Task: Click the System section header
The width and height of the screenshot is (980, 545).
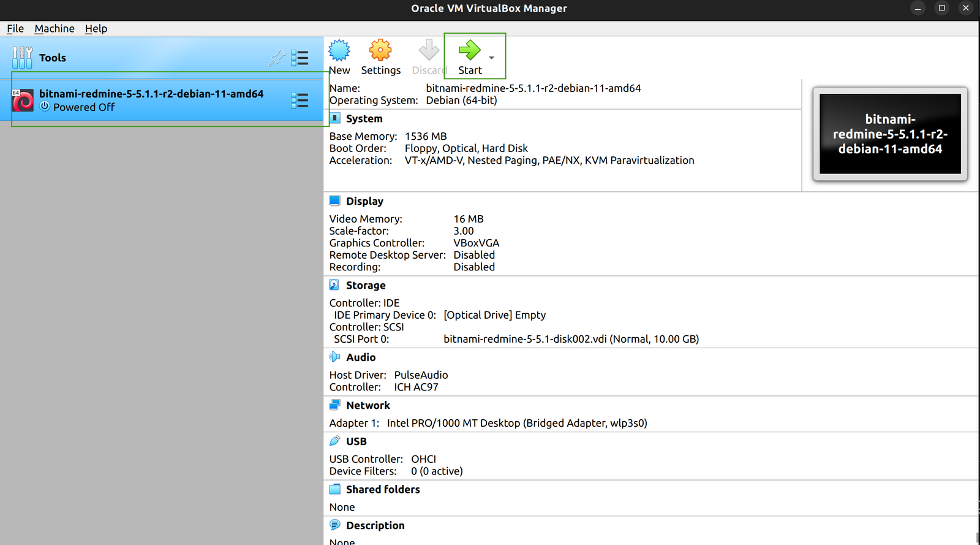Action: [x=364, y=119]
